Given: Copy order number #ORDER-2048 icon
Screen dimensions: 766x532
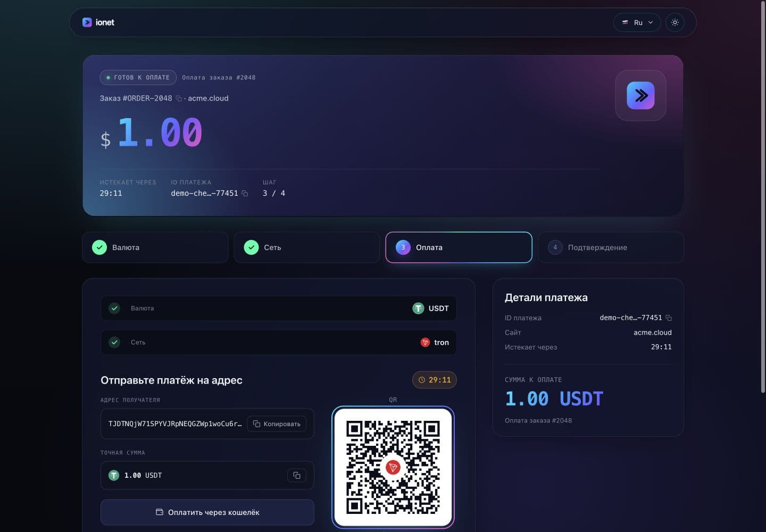Looking at the screenshot, I should coord(179,98).
